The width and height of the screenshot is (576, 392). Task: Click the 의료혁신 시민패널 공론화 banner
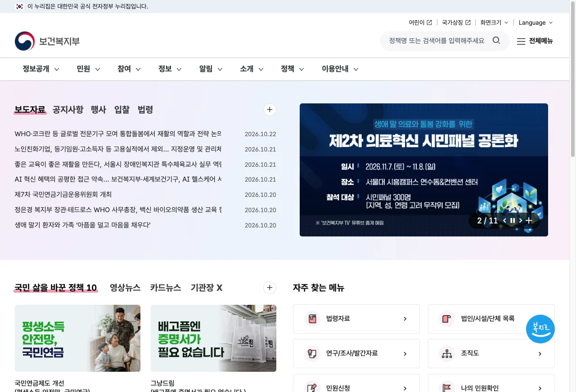pos(424,170)
